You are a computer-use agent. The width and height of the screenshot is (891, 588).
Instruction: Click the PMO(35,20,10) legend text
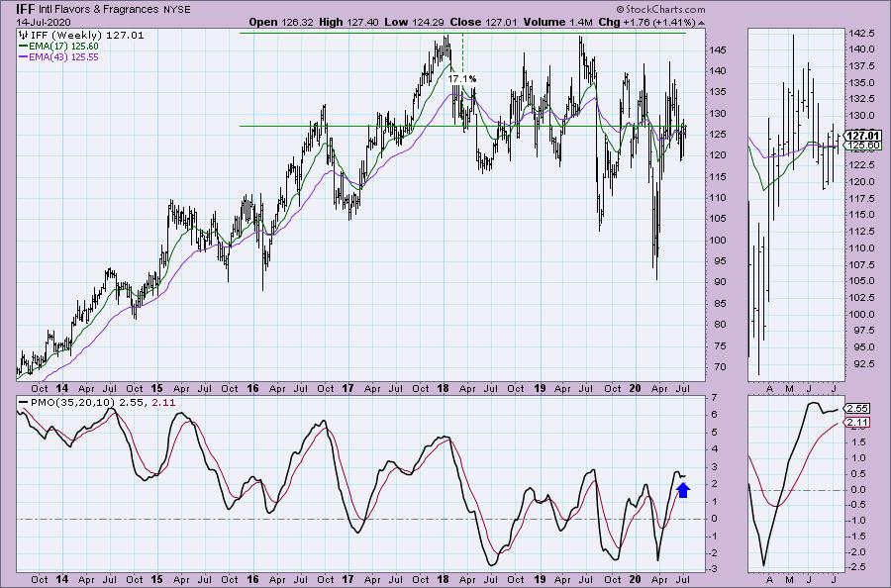[72, 402]
